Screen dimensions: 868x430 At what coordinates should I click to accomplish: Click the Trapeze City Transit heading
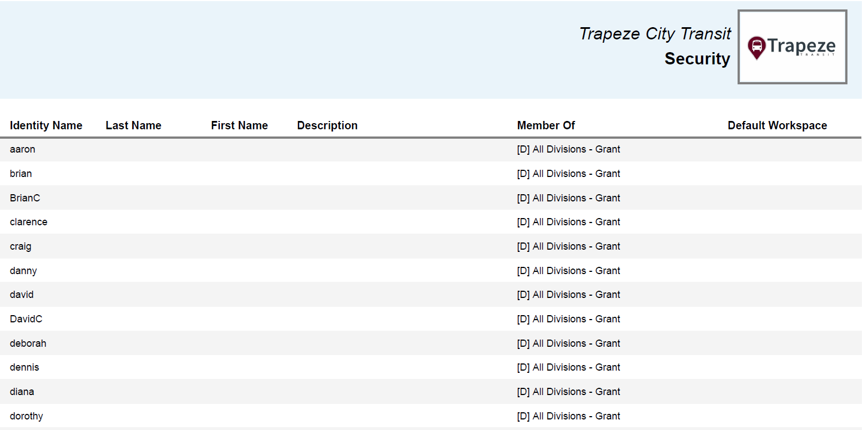click(x=655, y=34)
